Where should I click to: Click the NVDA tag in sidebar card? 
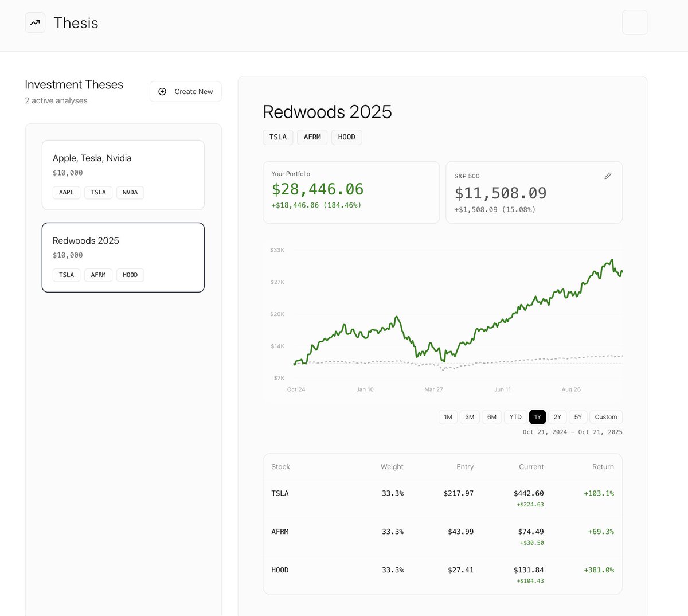pos(130,193)
